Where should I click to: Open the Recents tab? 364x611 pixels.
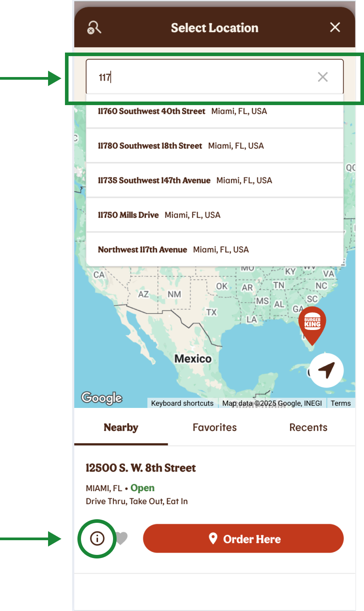click(x=308, y=428)
